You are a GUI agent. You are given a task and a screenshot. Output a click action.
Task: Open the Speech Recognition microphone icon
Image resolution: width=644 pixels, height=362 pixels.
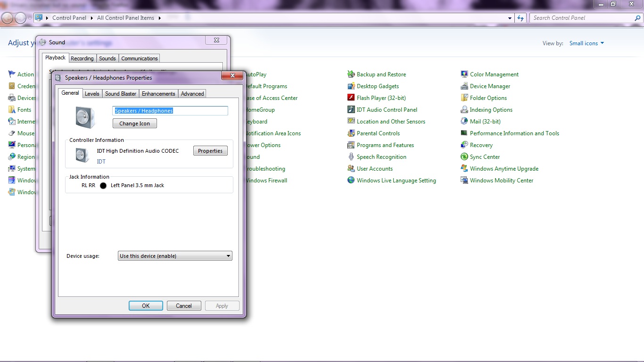click(351, 157)
